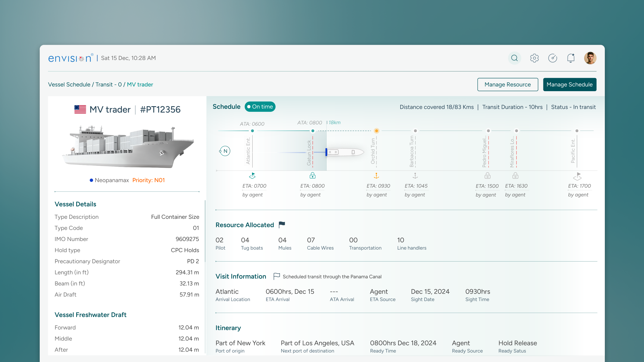Select the orange Orchid Turn timeline point
This screenshot has height=362, width=644.
pos(376,131)
